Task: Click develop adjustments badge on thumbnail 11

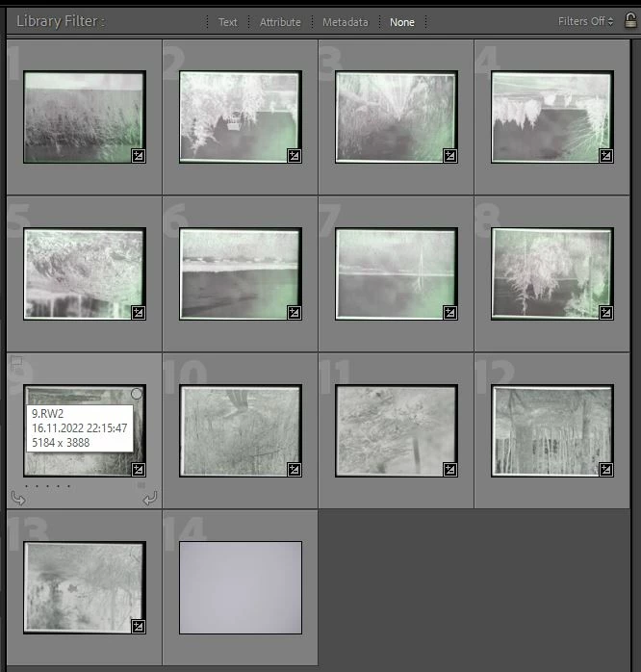Action: [x=449, y=469]
